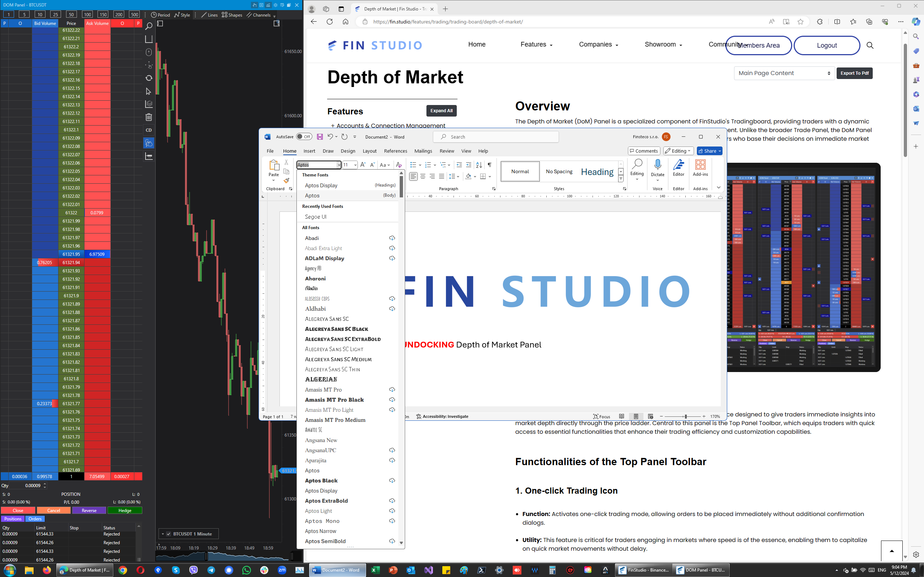This screenshot has width=924, height=577.
Task: Click the Format Painter brush icon
Action: 286,180
